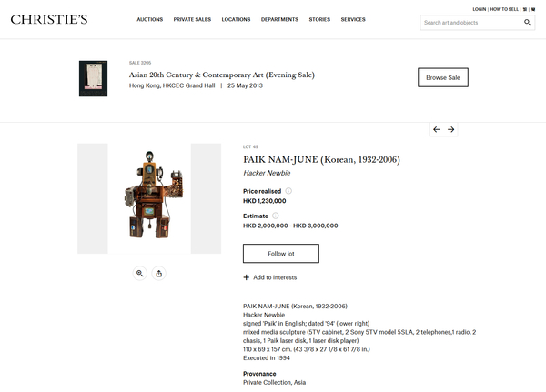Image resolution: width=546 pixels, height=392 pixels.
Task: Click the plus icon Add to Interests
Action: 247,277
